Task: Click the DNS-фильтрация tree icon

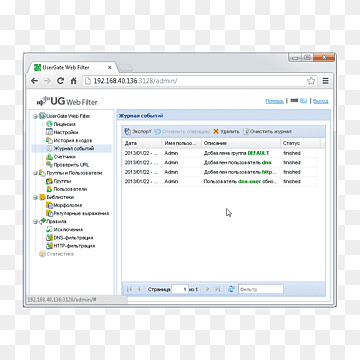Action: 49,238
